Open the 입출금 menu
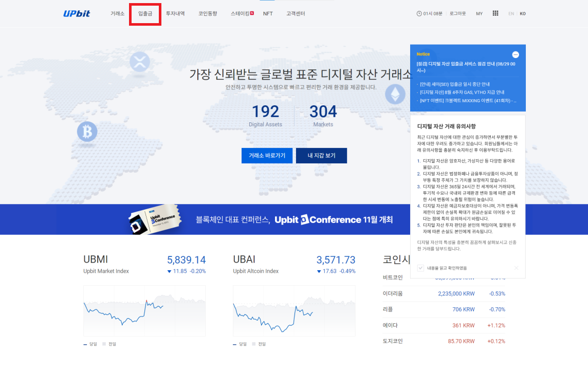This screenshot has height=370, width=588. pos(145,14)
